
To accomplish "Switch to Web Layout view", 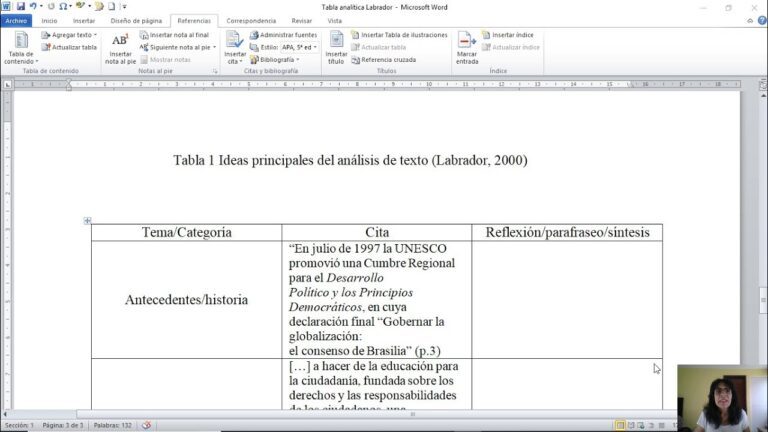I will (641, 425).
